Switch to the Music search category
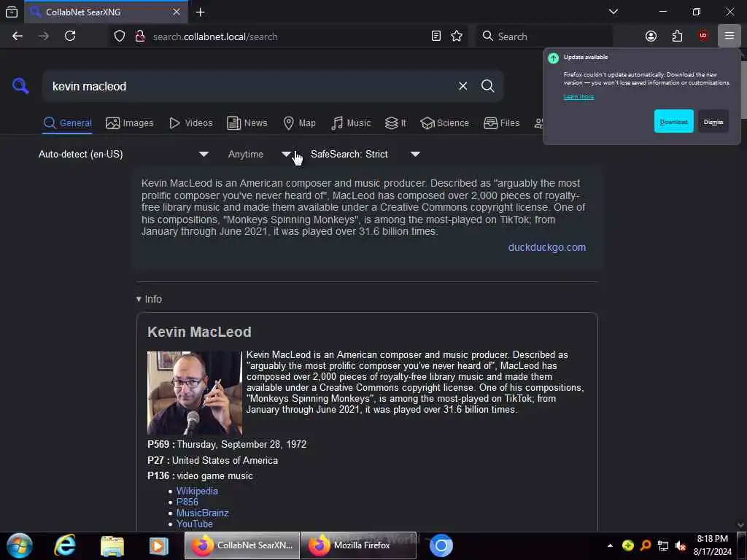The image size is (747, 560). click(351, 122)
